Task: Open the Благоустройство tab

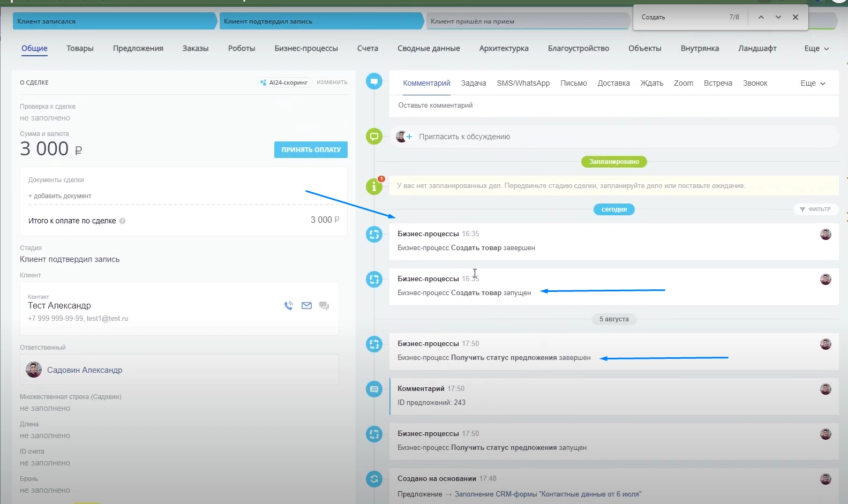Action: [579, 48]
